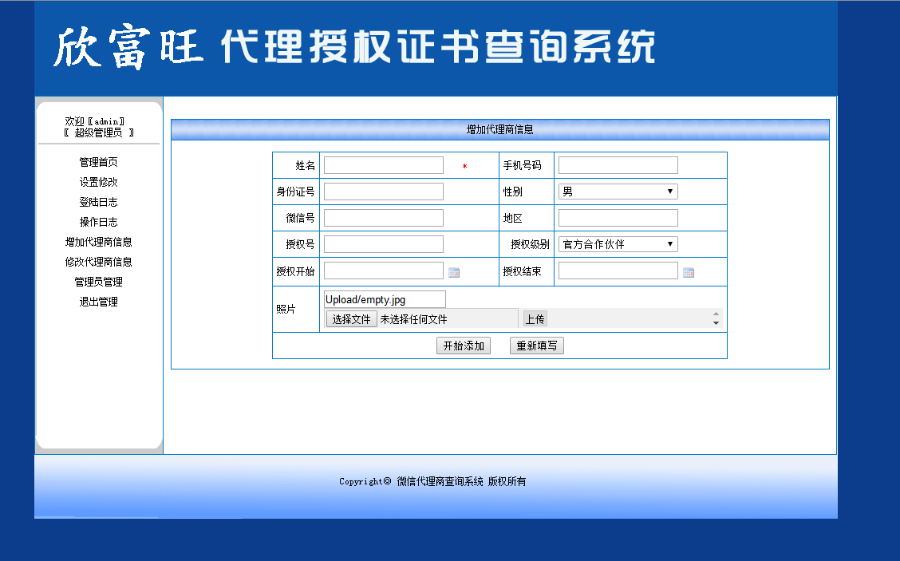Click the 选择文件 file chooser button
The height and width of the screenshot is (561, 900).
(351, 319)
